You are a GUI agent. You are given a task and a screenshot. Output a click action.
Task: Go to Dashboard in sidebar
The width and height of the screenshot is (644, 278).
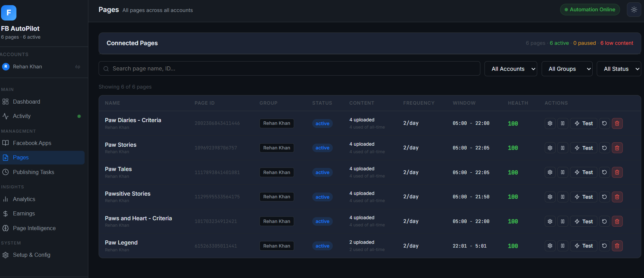[42, 102]
